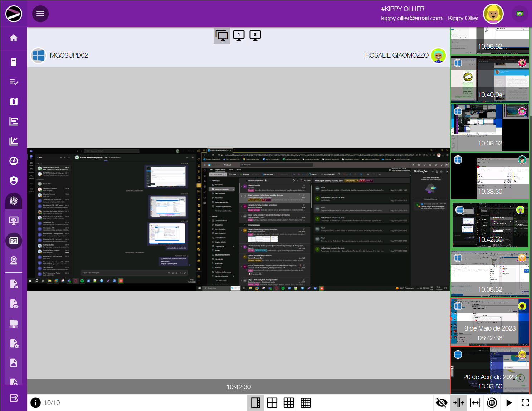Open the hamburger menu button
The width and height of the screenshot is (532, 411).
click(40, 14)
